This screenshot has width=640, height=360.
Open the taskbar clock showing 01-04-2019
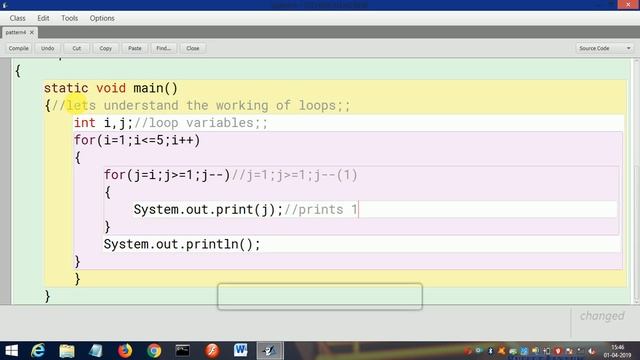(x=617, y=351)
